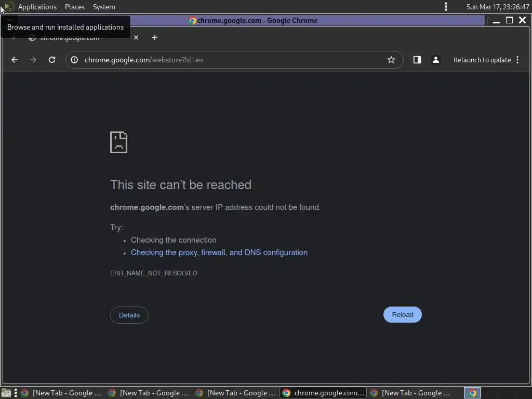Click the blue Reload button
The image size is (532, 399).
pyautogui.click(x=403, y=314)
